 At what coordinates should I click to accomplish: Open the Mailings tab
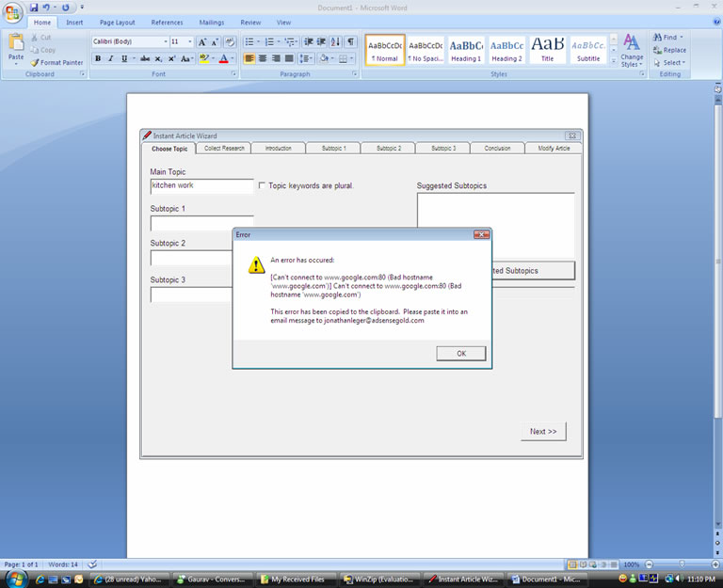[x=212, y=23]
